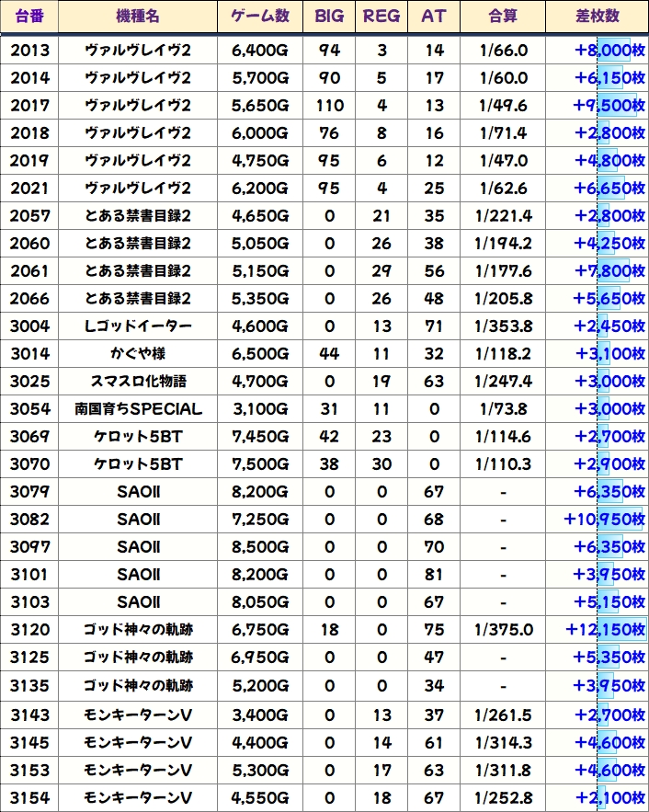Click the 8,500G game count

tap(260, 547)
